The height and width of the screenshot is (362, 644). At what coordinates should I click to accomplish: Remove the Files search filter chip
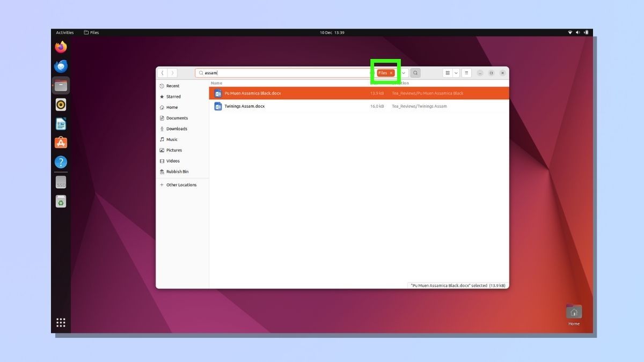[x=391, y=72]
